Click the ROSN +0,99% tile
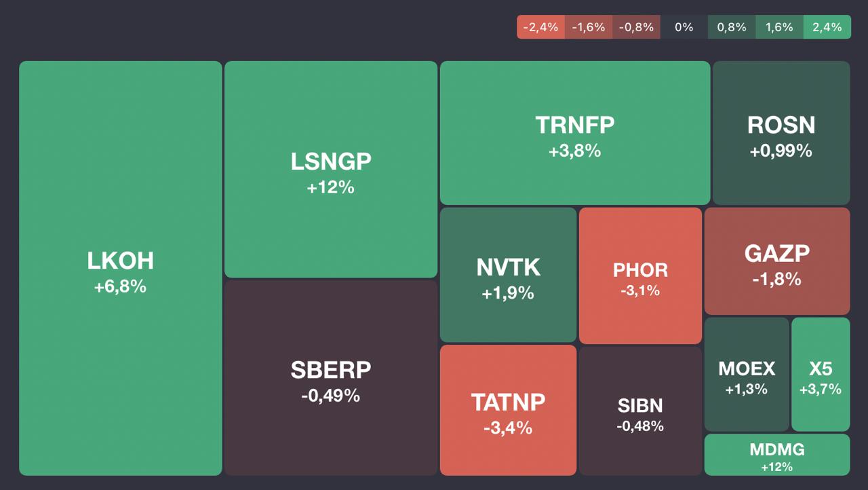This screenshot has width=868, height=490. (x=781, y=133)
